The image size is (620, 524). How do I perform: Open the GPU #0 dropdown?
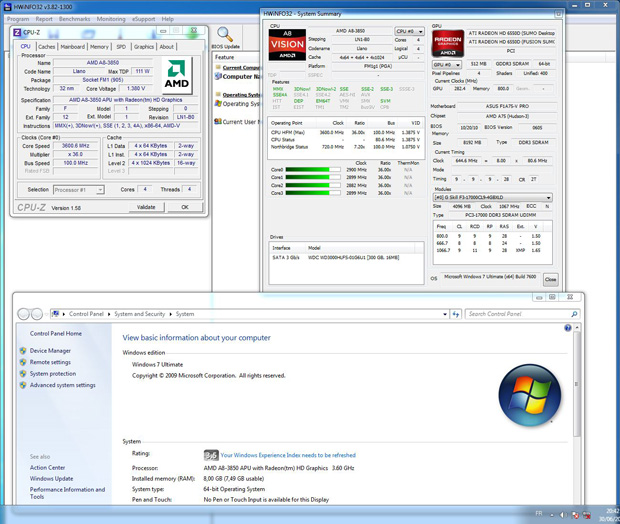[x=447, y=64]
